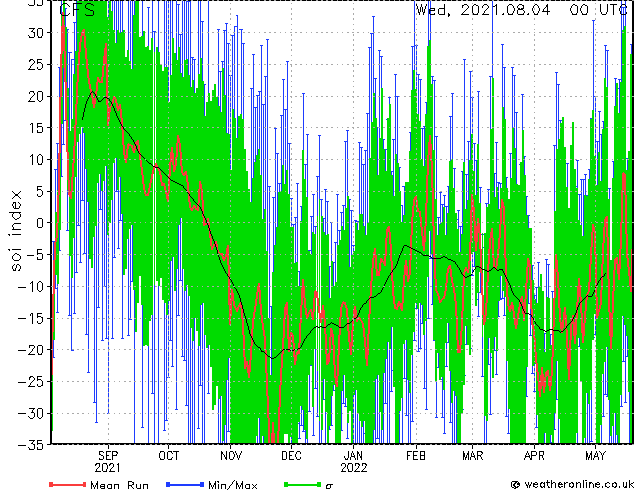Click the 15 y-axis value
The image size is (634, 490).
(36, 128)
